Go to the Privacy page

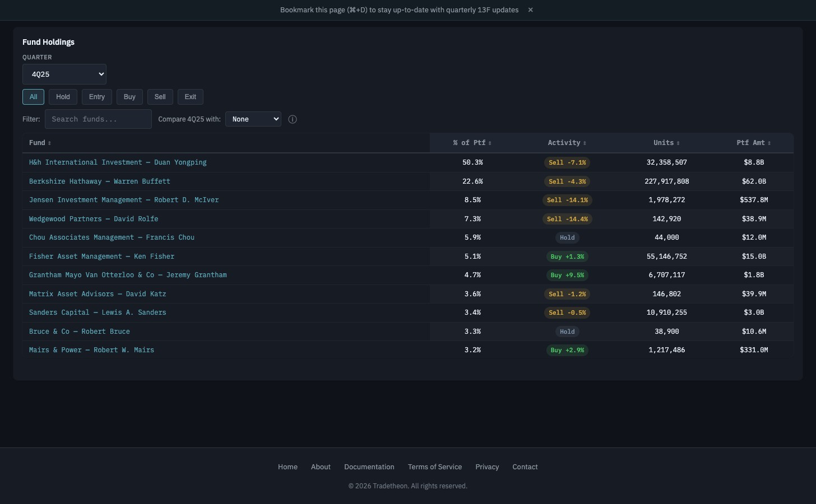coord(486,466)
